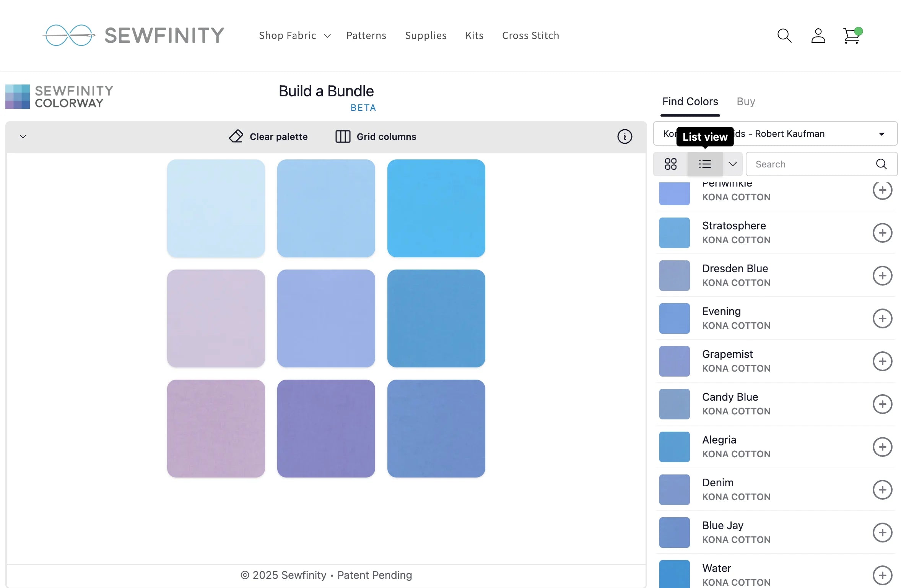This screenshot has height=588, width=901.
Task: Click Clear palette button
Action: point(268,136)
